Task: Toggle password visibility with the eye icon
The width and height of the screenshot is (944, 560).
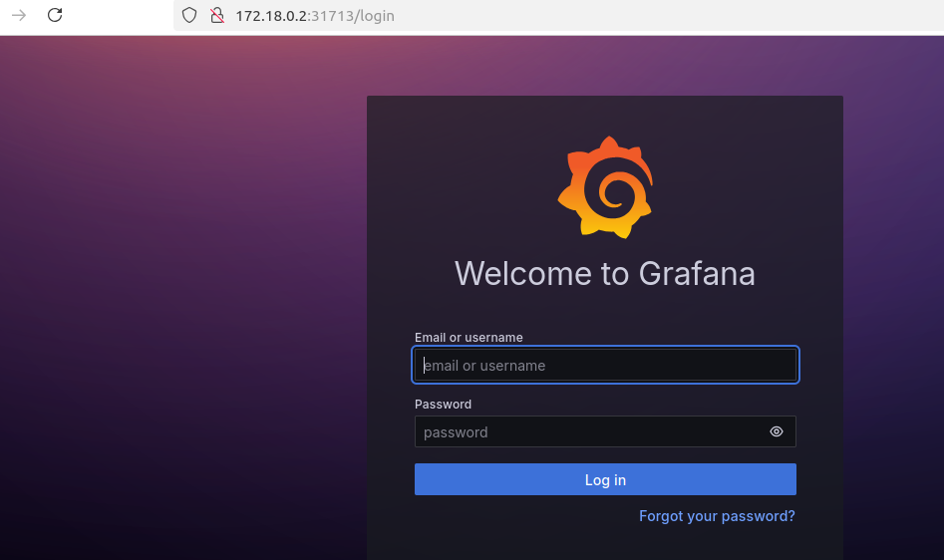Action: point(776,431)
